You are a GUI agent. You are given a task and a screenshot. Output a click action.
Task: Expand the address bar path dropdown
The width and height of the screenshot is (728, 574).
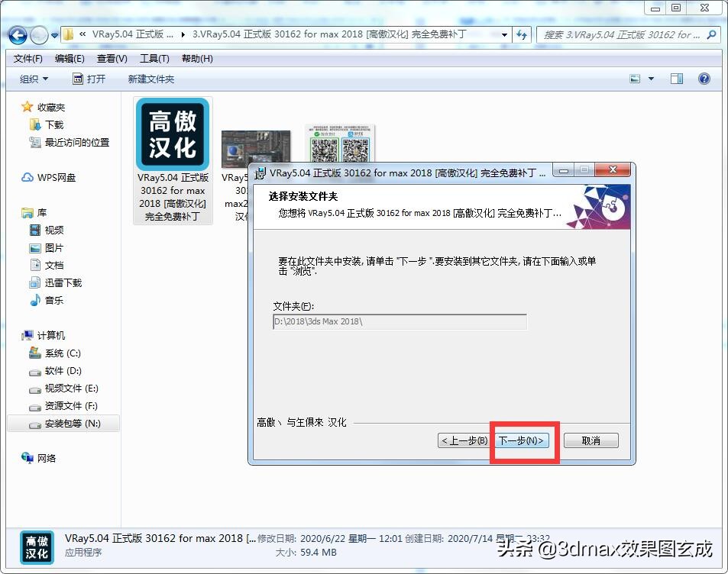pyautogui.click(x=504, y=35)
